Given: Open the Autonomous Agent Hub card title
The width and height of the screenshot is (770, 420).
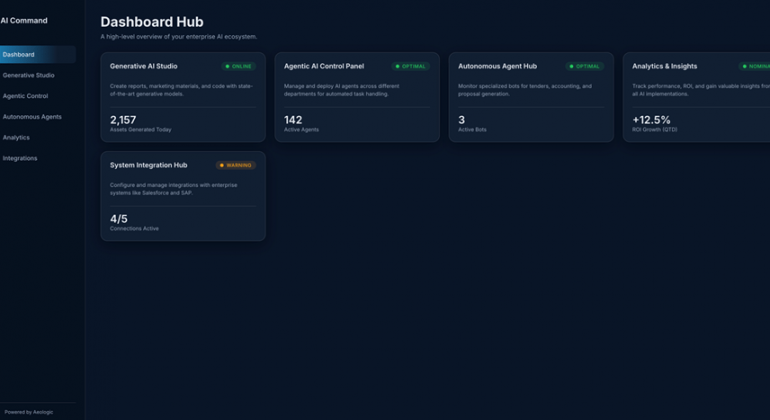Looking at the screenshot, I should click(497, 66).
